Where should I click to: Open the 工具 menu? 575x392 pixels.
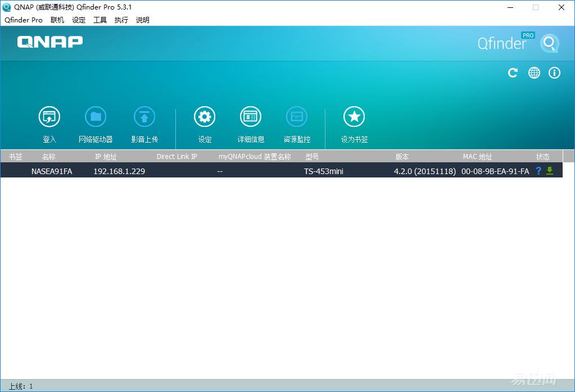pos(99,20)
